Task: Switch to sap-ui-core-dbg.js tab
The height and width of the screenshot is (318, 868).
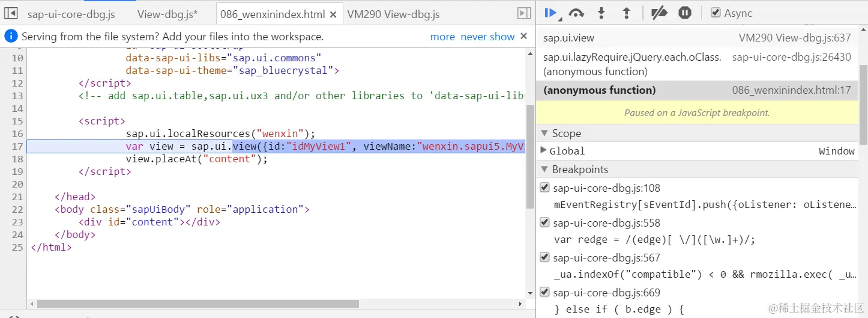Action: [71, 14]
